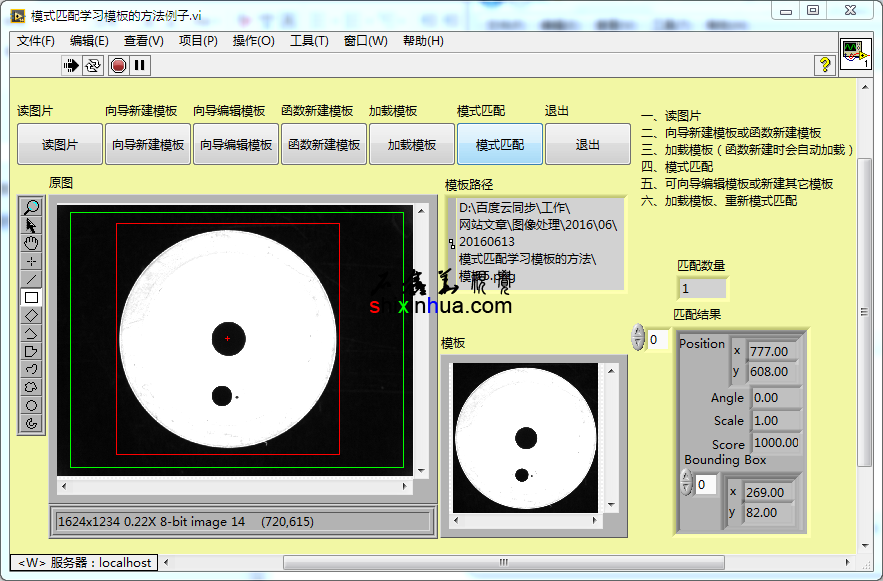
Task: Open the 文件(F) menu
Action: tap(36, 41)
